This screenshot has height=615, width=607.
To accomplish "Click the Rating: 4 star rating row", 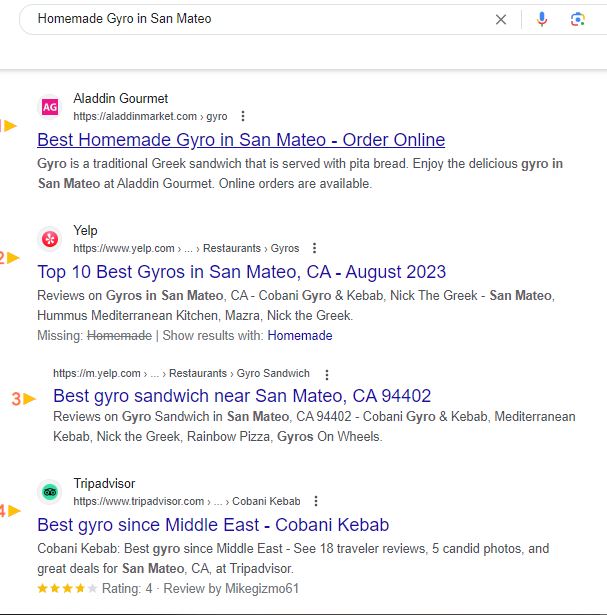I will coord(95,588).
